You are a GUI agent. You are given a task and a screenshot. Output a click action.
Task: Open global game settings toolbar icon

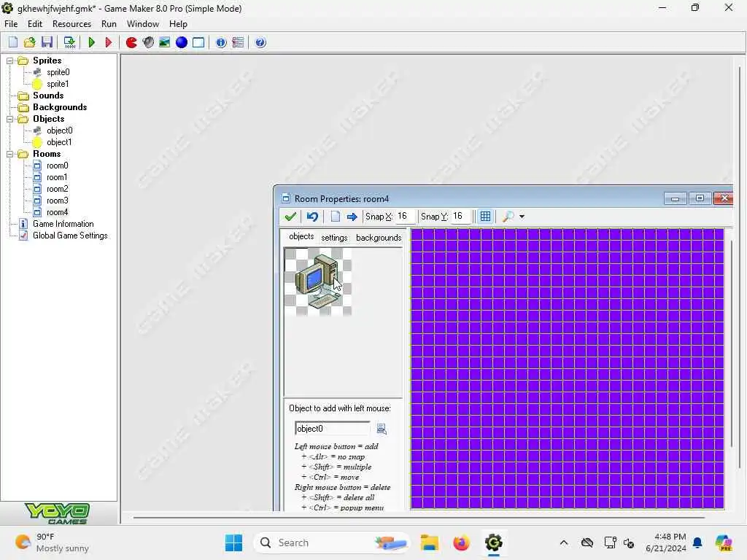pyautogui.click(x=238, y=42)
